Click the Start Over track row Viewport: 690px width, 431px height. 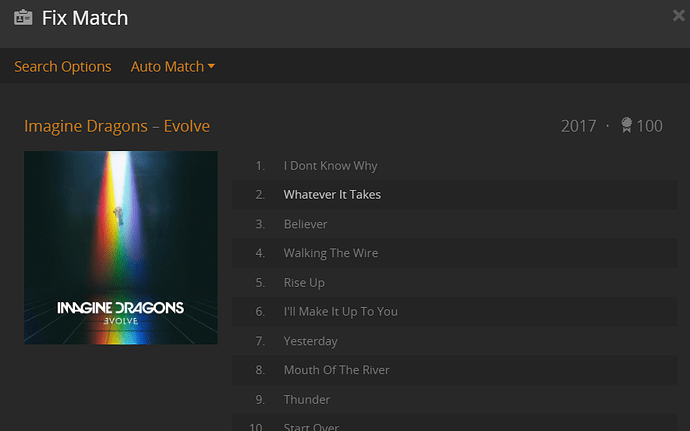coord(455,423)
